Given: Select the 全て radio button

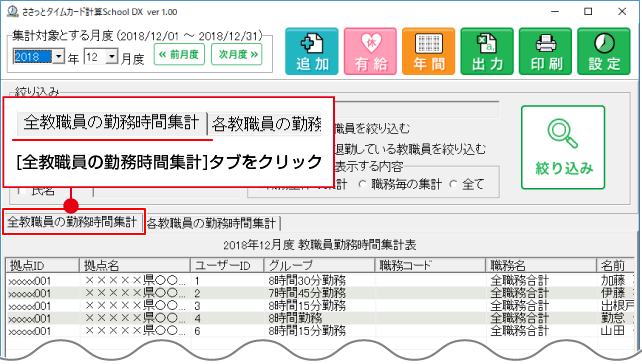Looking at the screenshot, I should click(453, 184).
